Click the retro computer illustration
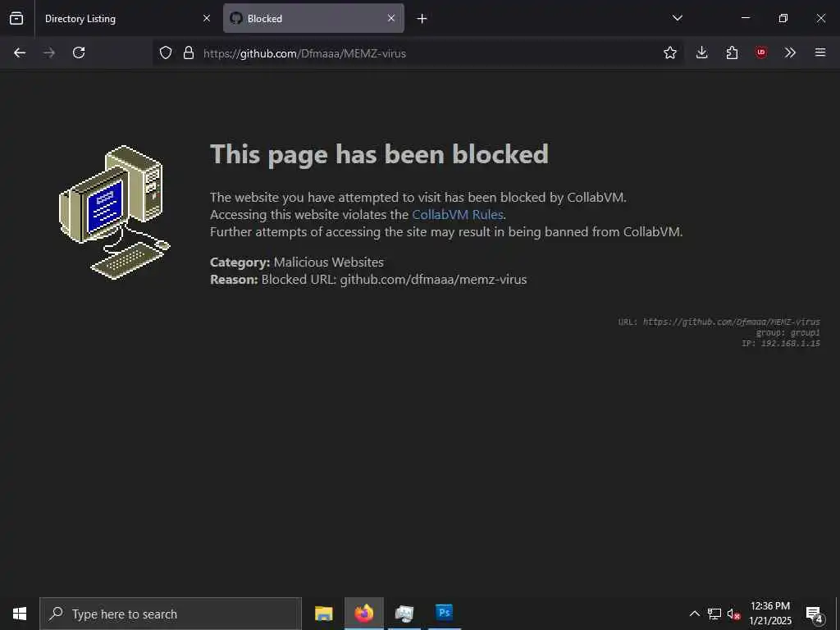 (114, 212)
